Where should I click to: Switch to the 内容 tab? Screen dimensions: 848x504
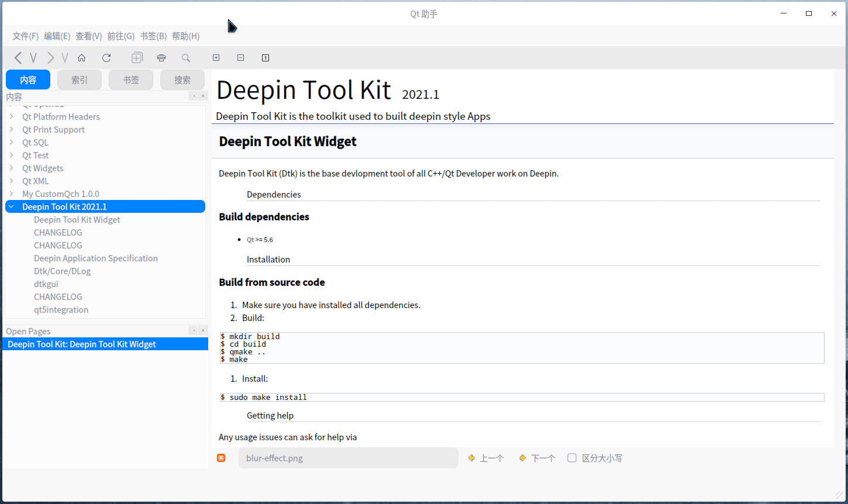click(x=28, y=80)
